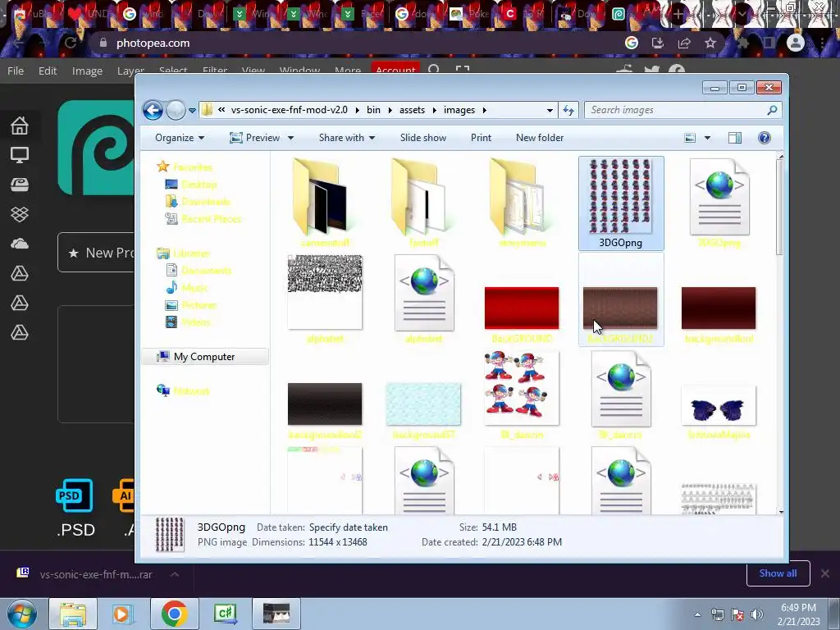Open the Photopea File menu
Image resolution: width=840 pixels, height=630 pixels.
[16, 71]
